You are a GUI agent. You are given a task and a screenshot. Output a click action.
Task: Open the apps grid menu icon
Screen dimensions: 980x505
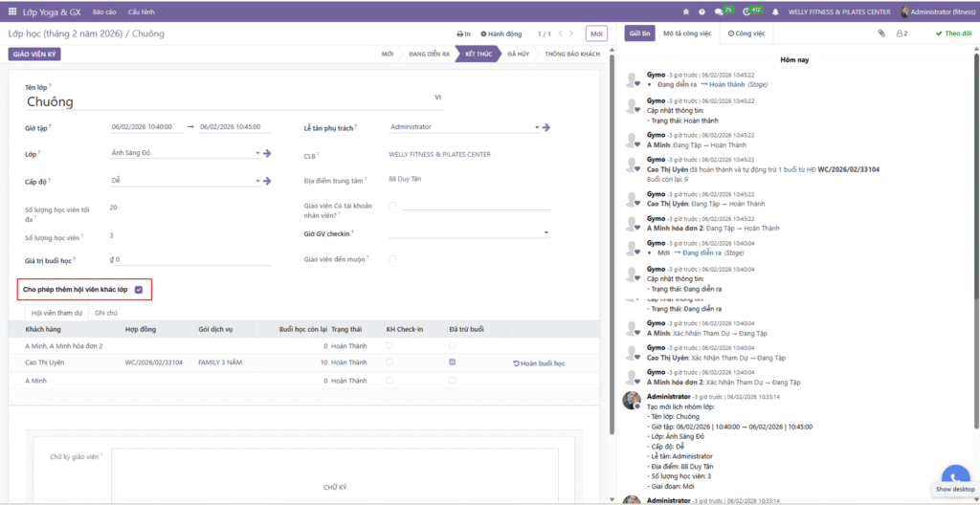(x=12, y=11)
